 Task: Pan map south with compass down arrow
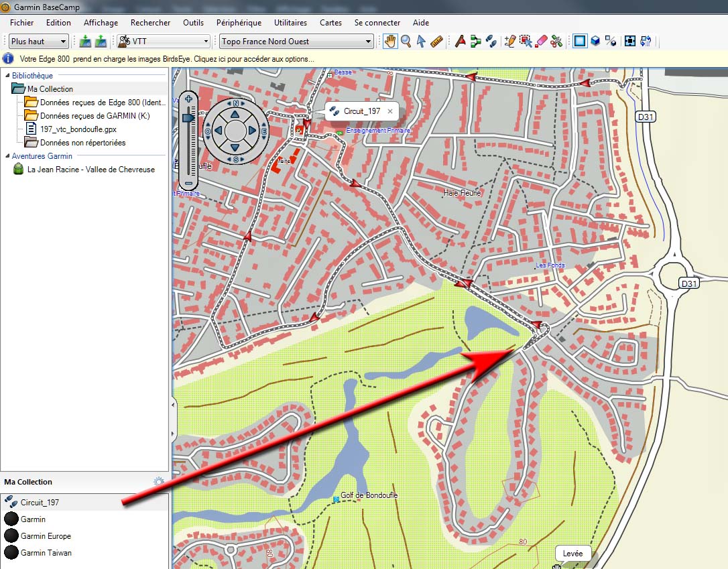tap(235, 148)
